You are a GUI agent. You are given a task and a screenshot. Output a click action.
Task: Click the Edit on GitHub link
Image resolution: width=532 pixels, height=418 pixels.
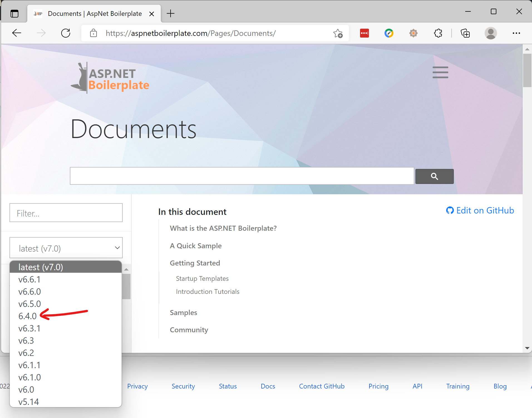point(485,210)
